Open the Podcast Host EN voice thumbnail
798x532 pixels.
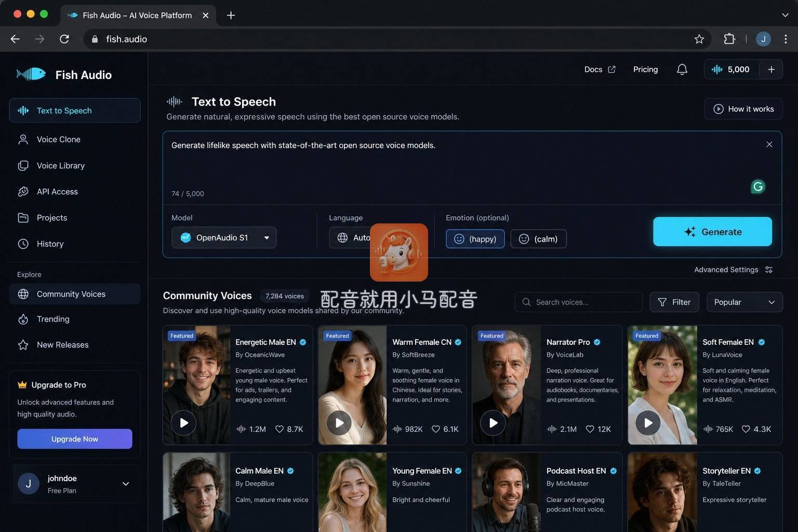click(507, 492)
